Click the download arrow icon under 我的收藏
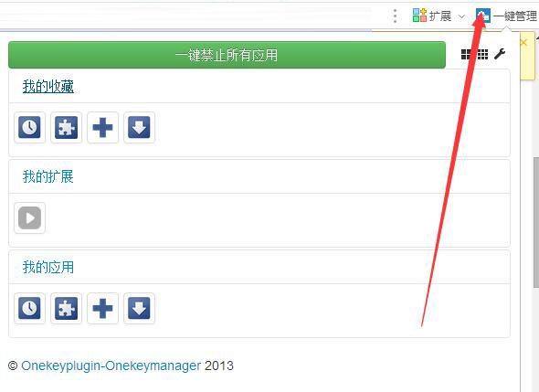This screenshot has width=539, height=392. (x=139, y=128)
